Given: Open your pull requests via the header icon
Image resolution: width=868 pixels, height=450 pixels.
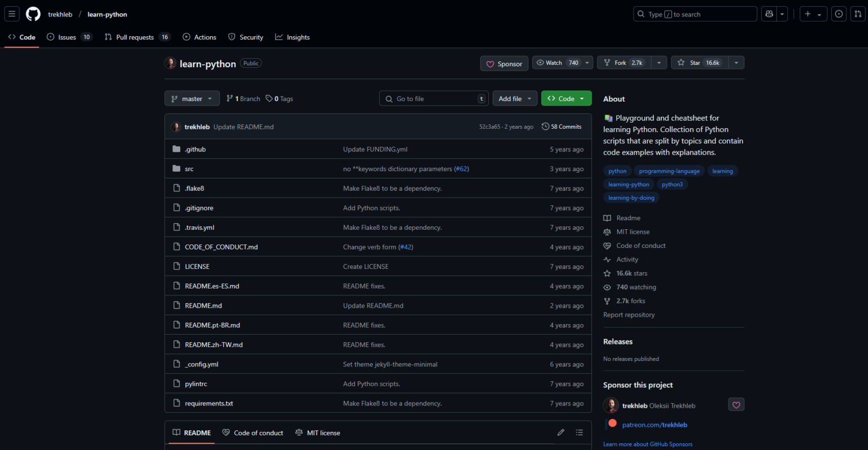Looking at the screenshot, I should pos(858,14).
